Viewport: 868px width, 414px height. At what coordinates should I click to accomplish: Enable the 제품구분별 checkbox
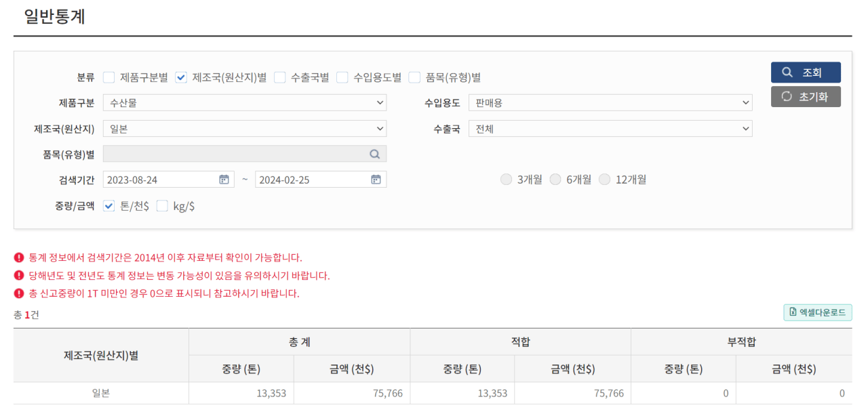point(109,77)
